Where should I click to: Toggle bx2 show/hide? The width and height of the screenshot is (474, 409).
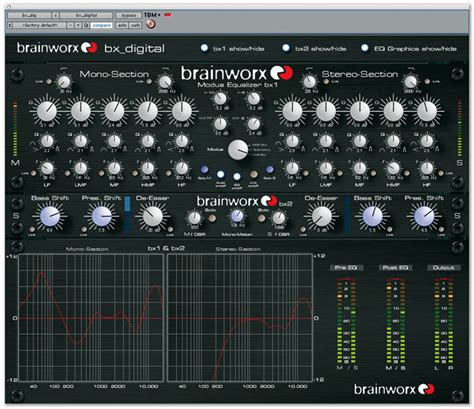[x=286, y=48]
